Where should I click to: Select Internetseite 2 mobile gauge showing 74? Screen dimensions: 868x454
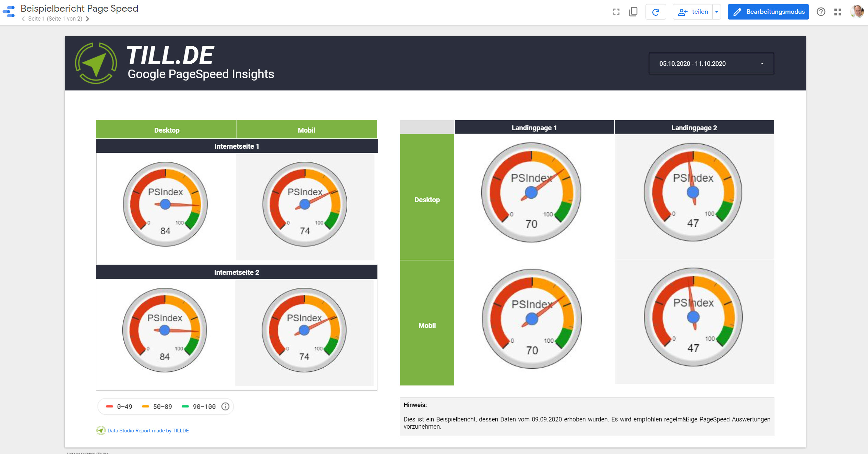304,330
